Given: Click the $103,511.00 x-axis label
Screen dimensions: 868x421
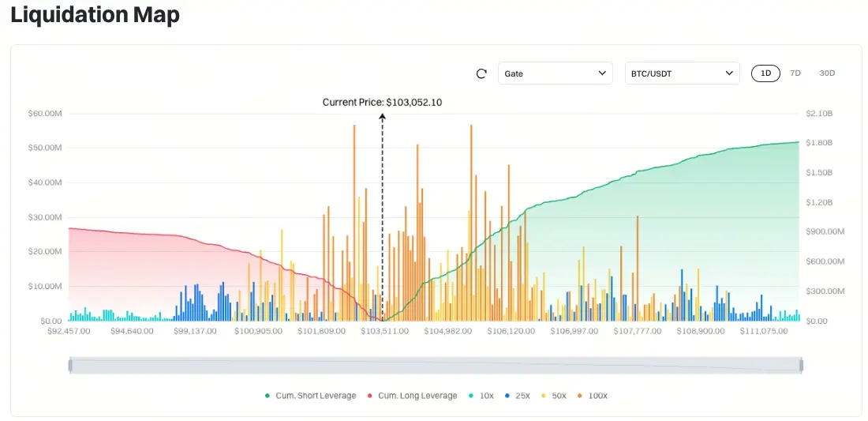Looking at the screenshot, I should (383, 331).
